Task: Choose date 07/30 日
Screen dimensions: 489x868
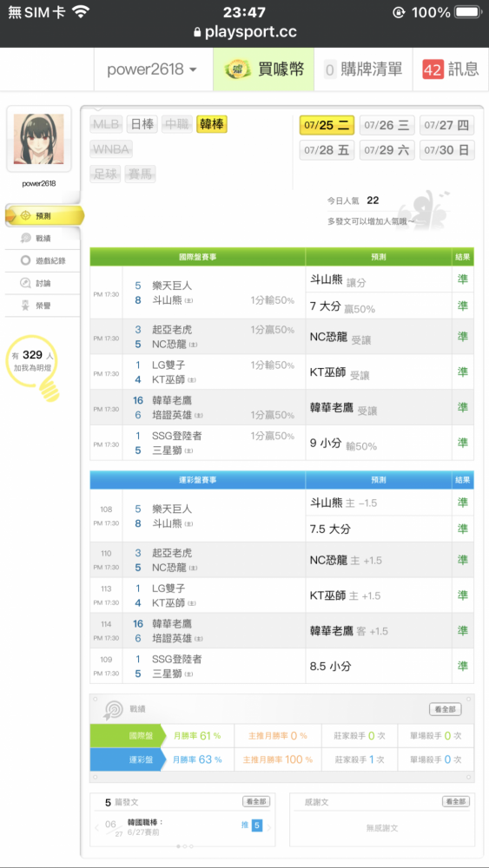Action: pos(447,149)
